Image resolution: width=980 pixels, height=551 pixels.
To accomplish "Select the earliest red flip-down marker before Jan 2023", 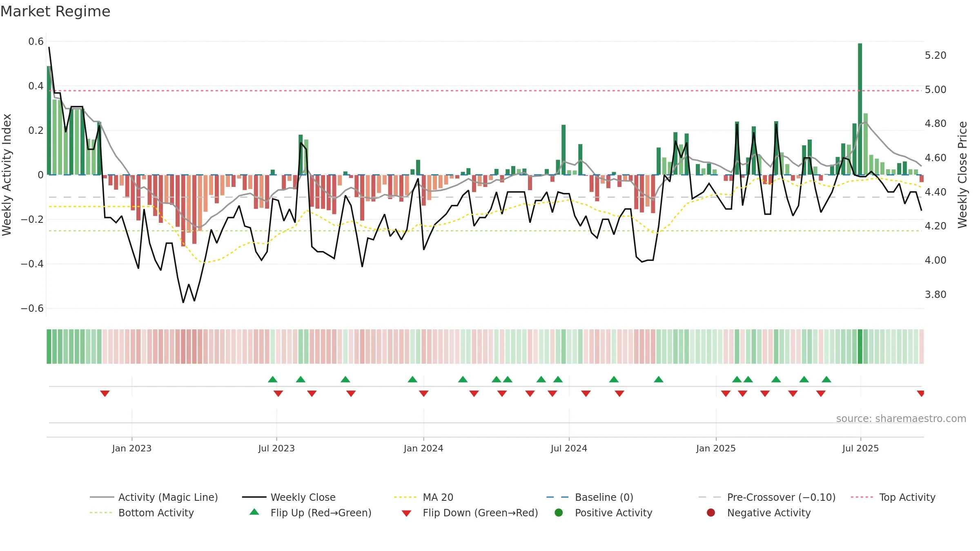I will coord(105,393).
